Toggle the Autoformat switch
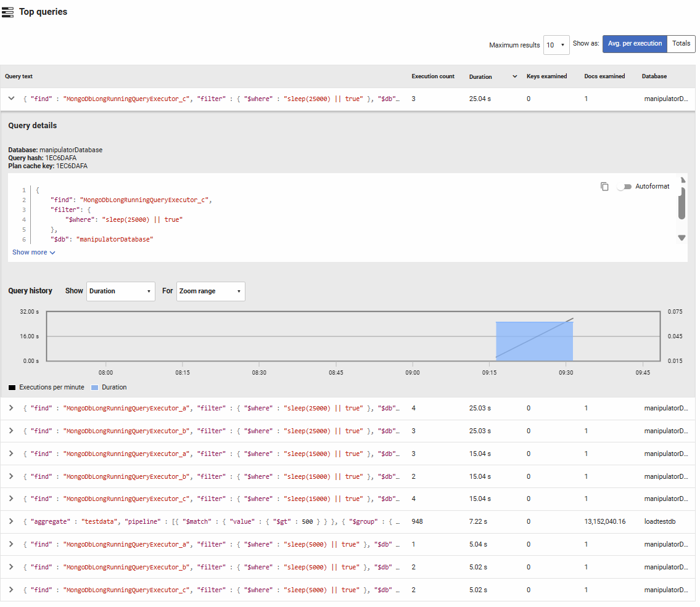 (625, 187)
